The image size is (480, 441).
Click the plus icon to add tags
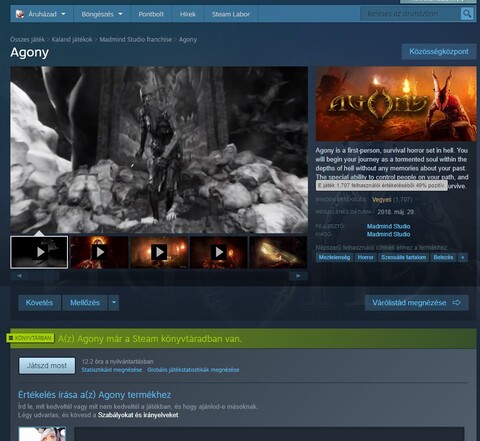pyautogui.click(x=462, y=257)
